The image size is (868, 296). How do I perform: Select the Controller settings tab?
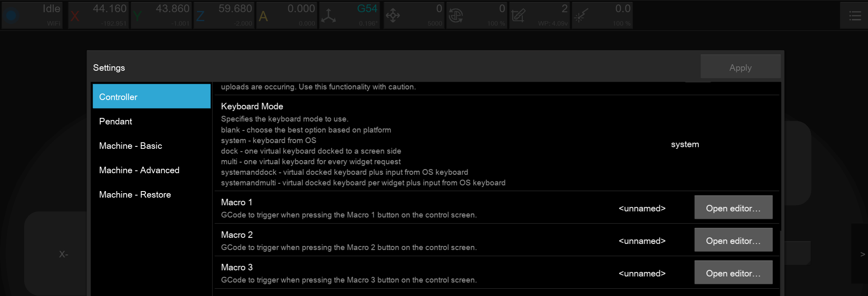click(152, 97)
